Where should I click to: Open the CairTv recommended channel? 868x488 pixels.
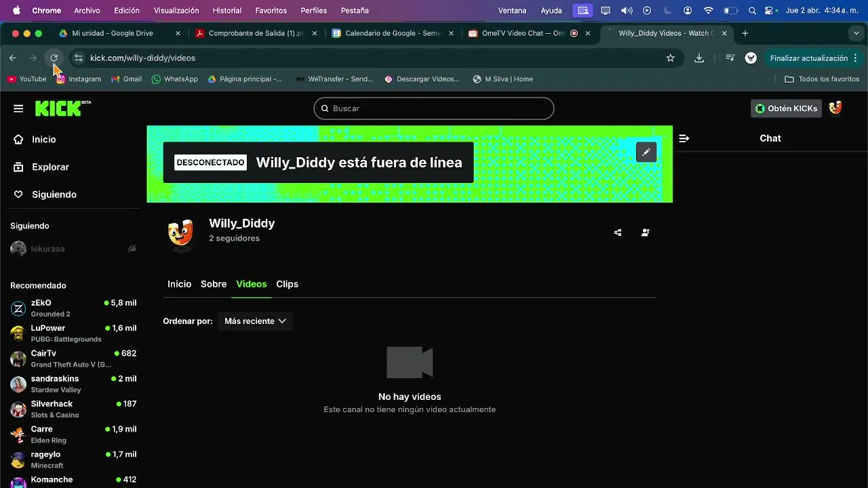73,359
